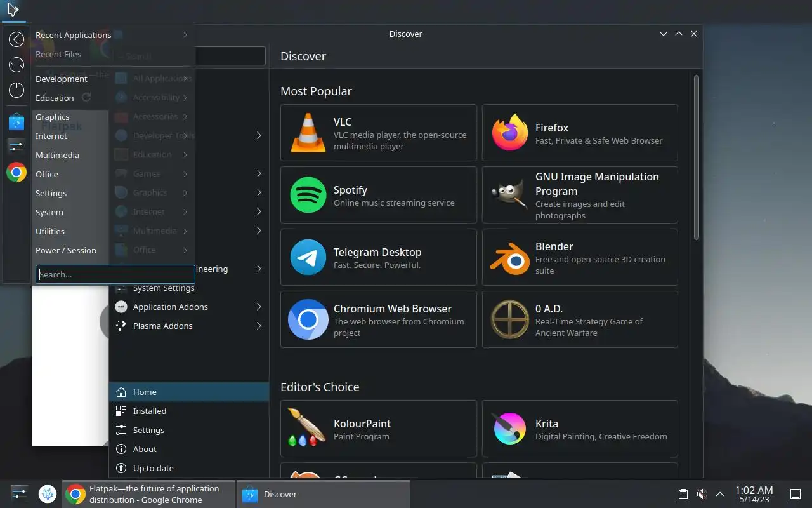Open About page in Discover sidebar
This screenshot has height=508, width=812.
point(189,449)
